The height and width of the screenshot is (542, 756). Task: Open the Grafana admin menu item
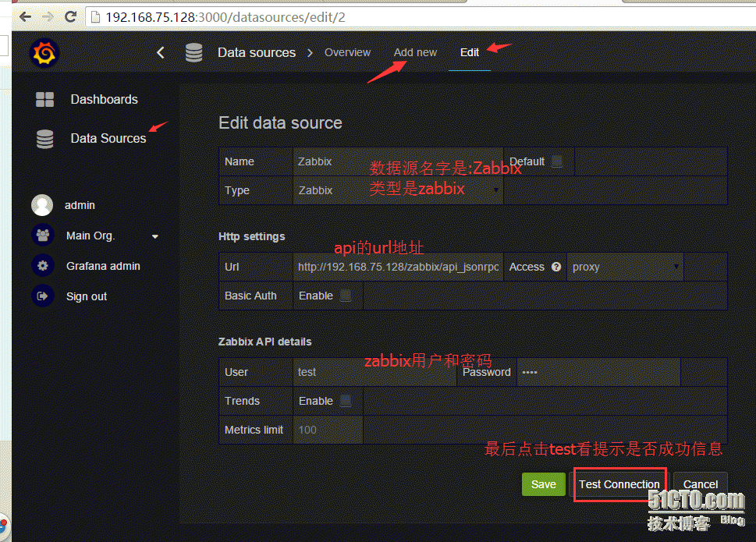pos(103,266)
